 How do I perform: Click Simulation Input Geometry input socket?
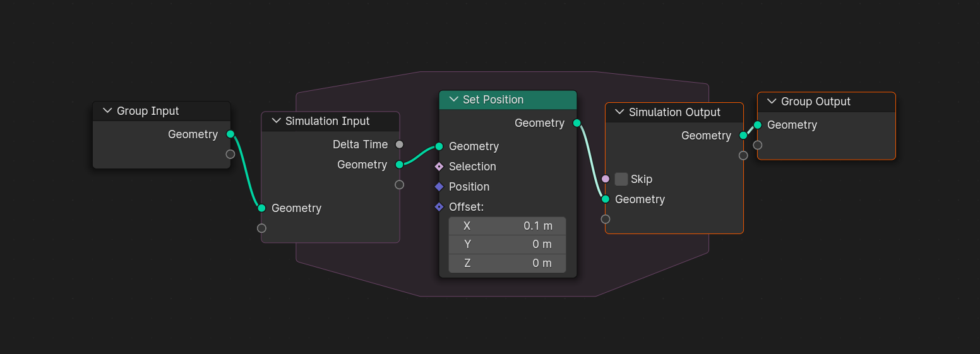[x=261, y=208]
